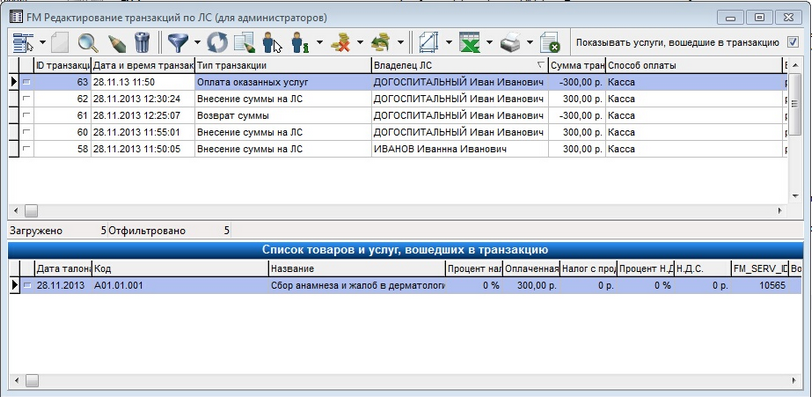812x397 pixels.
Task: Click the lower table scroll-right arrow
Action: pos(793,381)
